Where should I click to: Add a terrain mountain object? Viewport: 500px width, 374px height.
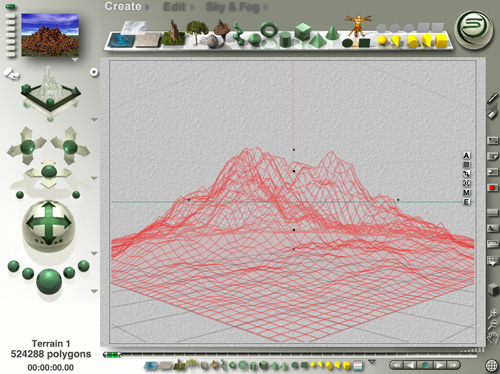coord(173,33)
